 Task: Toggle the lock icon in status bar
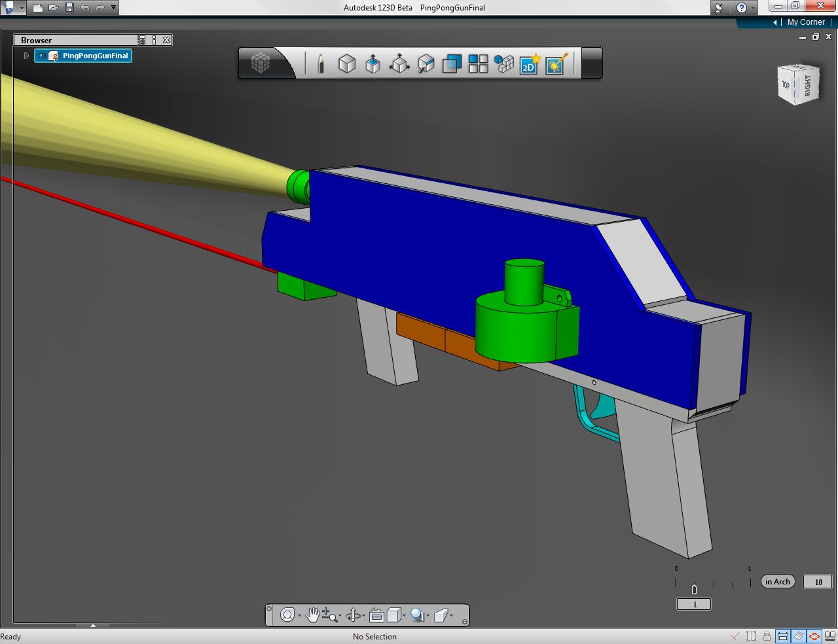[767, 636]
